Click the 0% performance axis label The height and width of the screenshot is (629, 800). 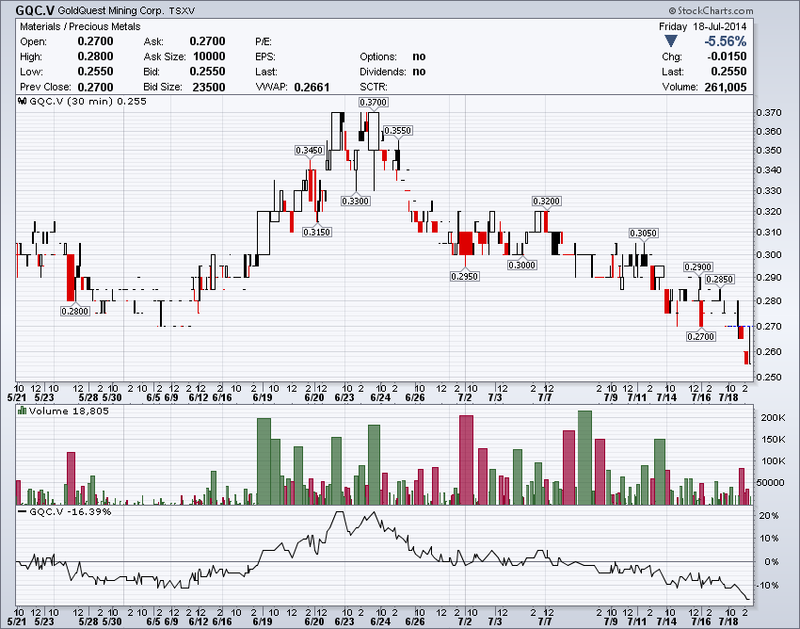(x=772, y=562)
